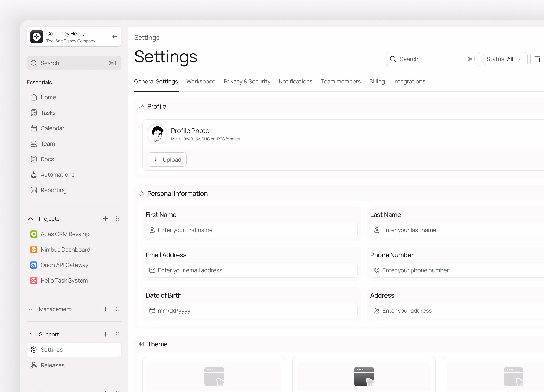
Task: Select the third theme card
Action: (x=493, y=375)
